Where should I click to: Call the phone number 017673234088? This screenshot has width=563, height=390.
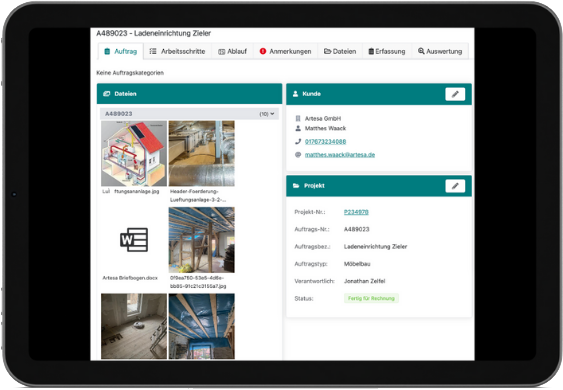coord(325,141)
